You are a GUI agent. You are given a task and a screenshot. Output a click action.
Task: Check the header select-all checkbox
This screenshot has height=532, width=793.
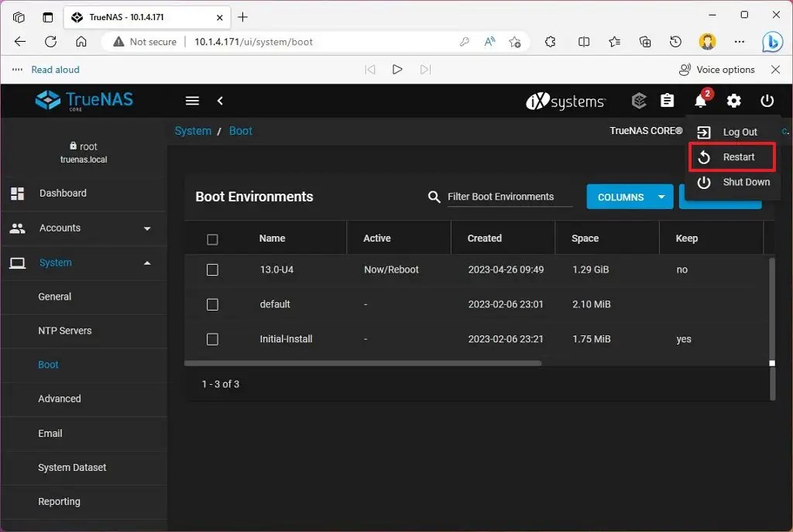click(212, 239)
